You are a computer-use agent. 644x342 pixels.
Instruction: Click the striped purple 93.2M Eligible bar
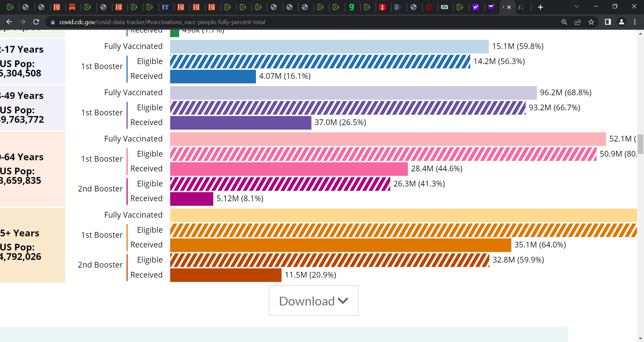click(x=348, y=108)
